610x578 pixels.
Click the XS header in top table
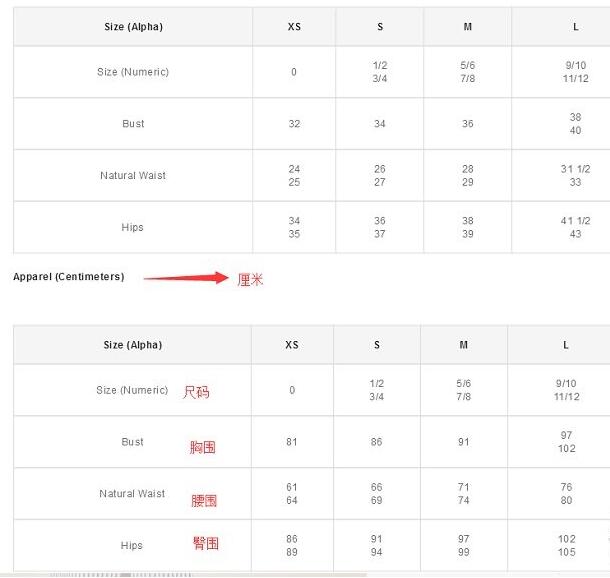(x=294, y=27)
